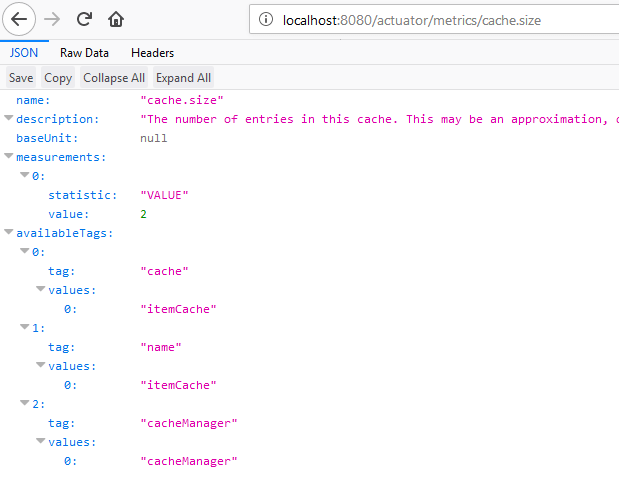
Task: Switch to the Raw Data tab
Action: click(84, 53)
